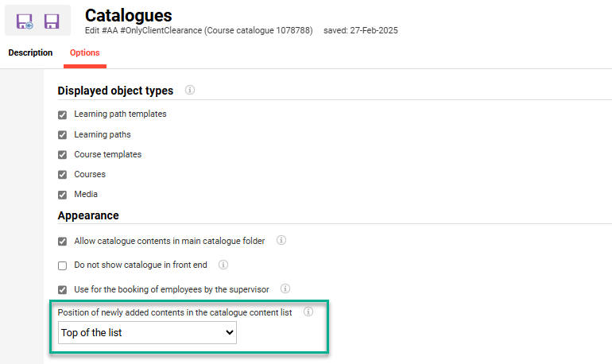Toggle the Learning paths checkbox
The width and height of the screenshot is (612, 364).
tap(63, 135)
